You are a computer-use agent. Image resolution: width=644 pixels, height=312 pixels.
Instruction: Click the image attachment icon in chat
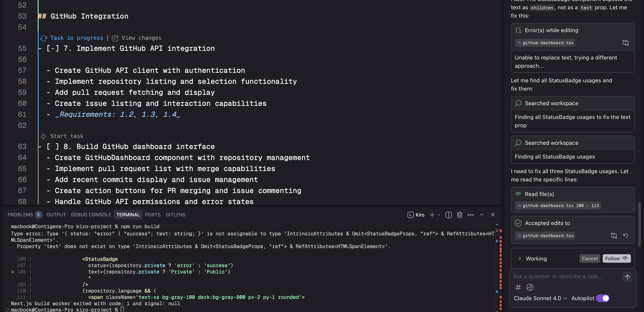(530, 287)
